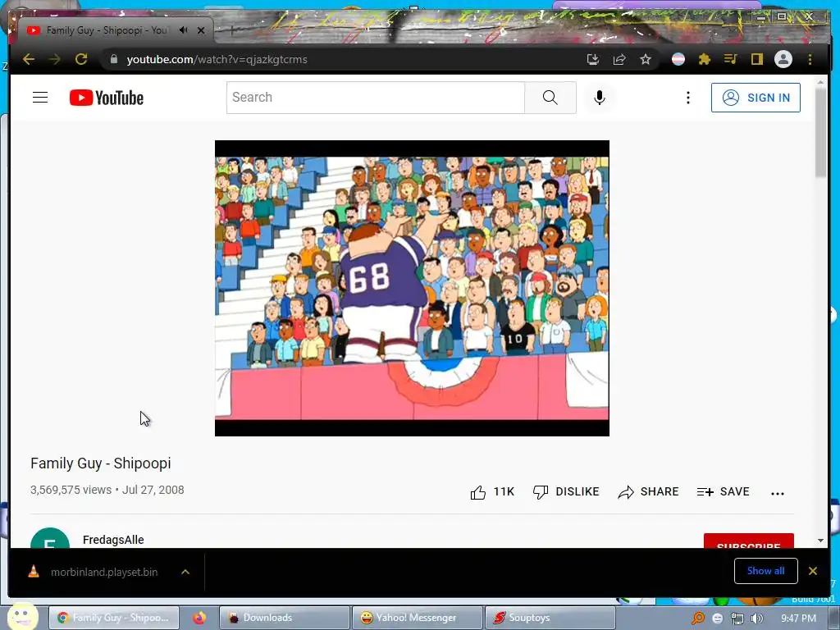
Task: Expand options for morbinland.playset.bin download
Action: click(x=185, y=572)
